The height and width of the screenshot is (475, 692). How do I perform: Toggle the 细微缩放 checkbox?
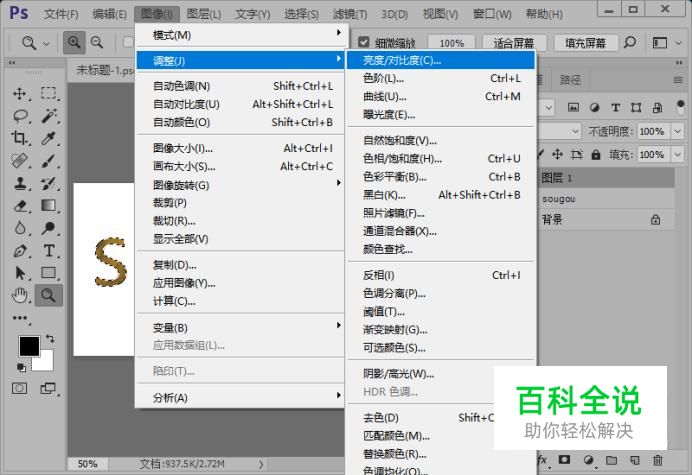(364, 42)
